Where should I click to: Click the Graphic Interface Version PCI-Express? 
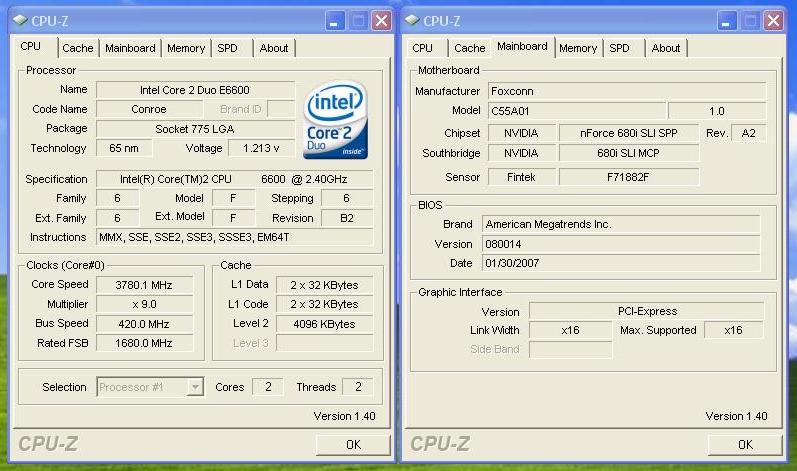pyautogui.click(x=647, y=311)
